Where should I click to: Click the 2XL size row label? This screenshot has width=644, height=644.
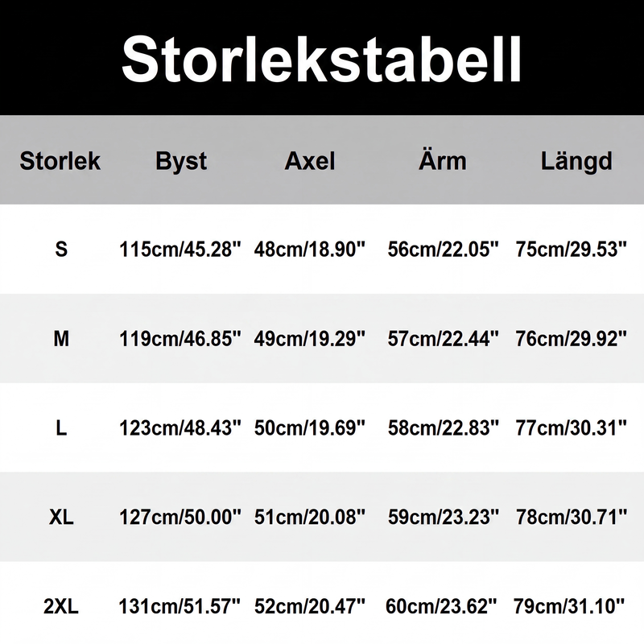pyautogui.click(x=61, y=606)
